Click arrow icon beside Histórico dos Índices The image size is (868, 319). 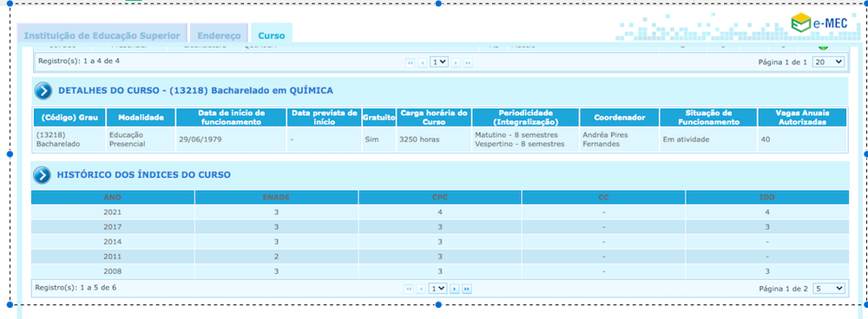42,175
